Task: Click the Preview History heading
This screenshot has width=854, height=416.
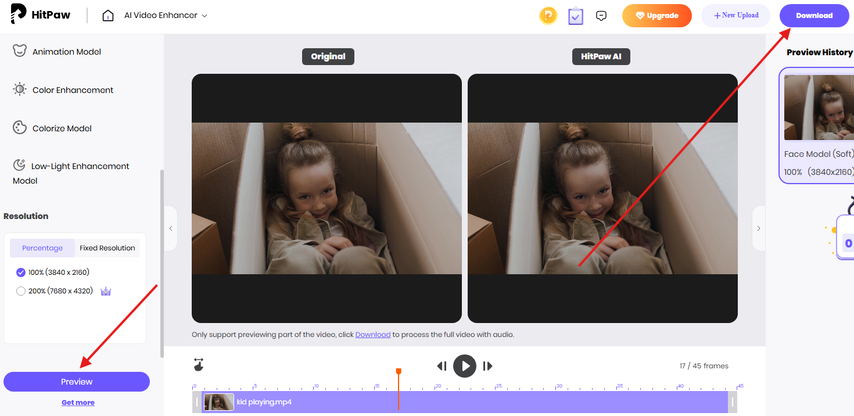Action: click(x=819, y=52)
